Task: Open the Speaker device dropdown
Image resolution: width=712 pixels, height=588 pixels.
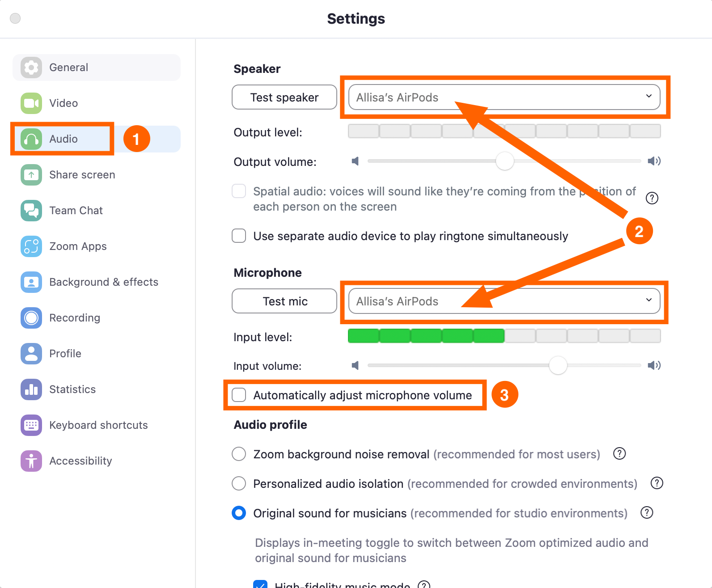Action: tap(504, 97)
